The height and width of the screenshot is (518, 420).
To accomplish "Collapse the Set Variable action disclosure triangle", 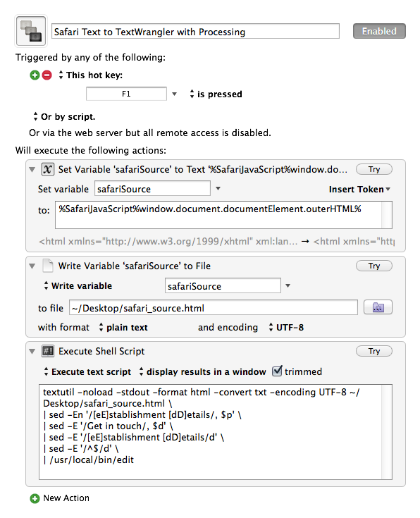I will [32, 170].
